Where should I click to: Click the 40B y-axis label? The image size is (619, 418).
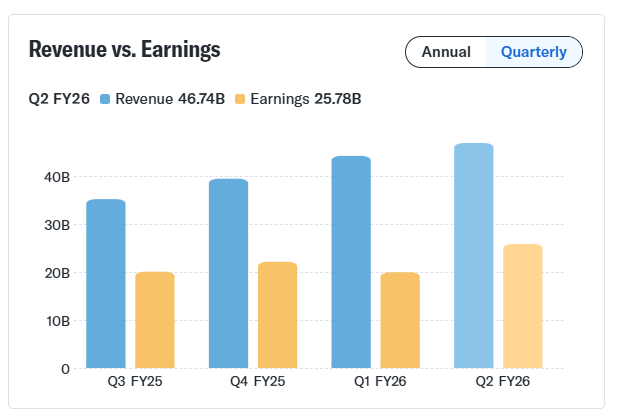click(57, 177)
